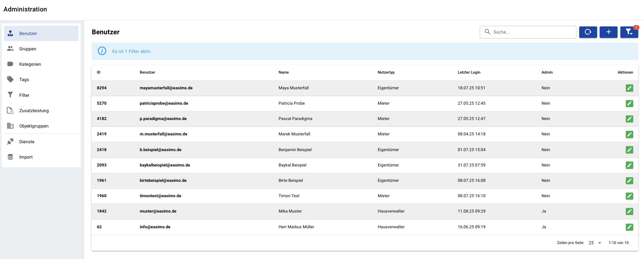Select the name Mika Muster

point(290,211)
